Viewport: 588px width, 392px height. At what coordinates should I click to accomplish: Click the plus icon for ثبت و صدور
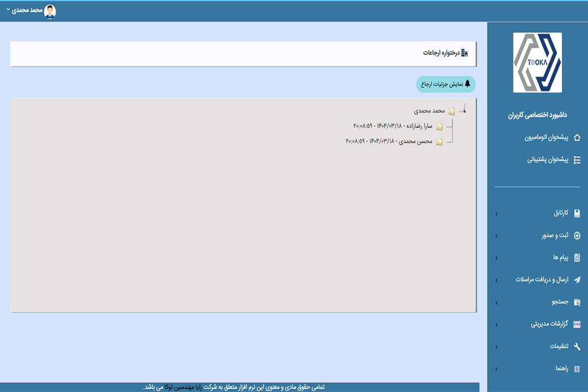tap(577, 236)
